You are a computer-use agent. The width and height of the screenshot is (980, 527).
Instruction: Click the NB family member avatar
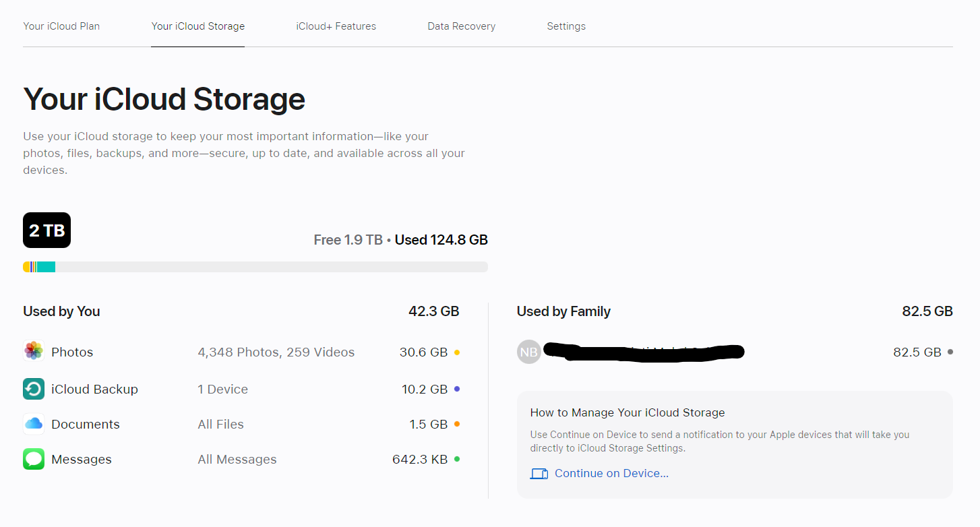point(529,352)
